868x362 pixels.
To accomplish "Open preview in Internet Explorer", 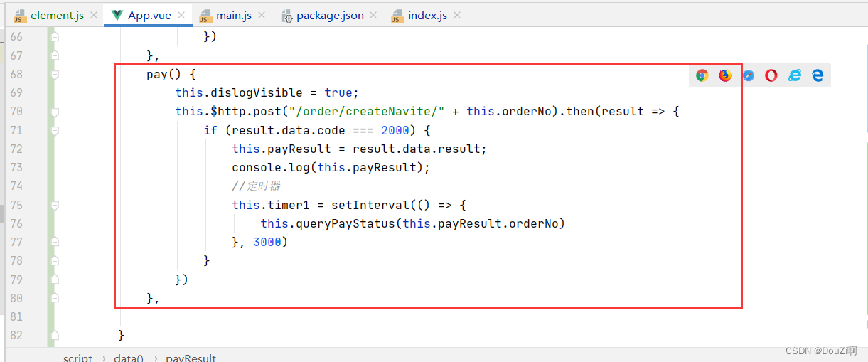I will click(795, 75).
